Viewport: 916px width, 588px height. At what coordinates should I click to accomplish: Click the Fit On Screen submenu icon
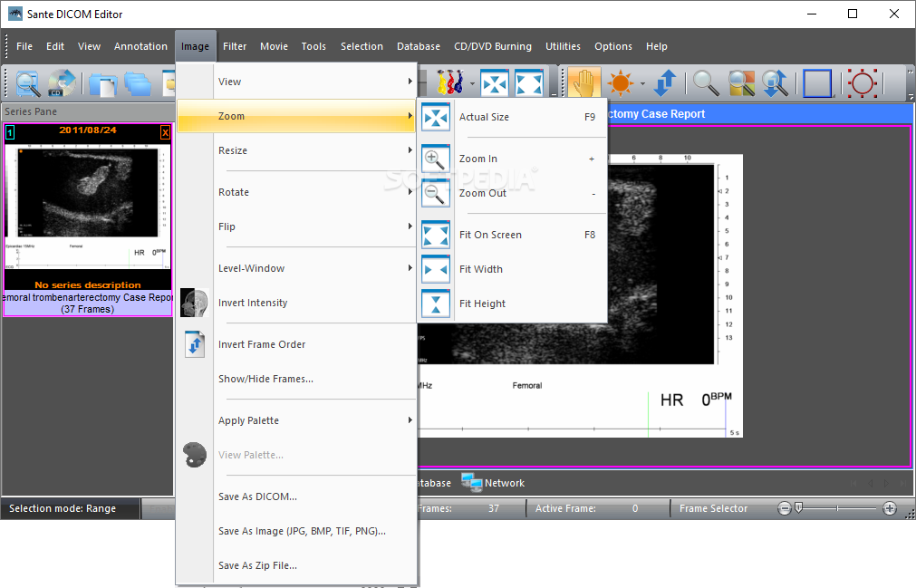(436, 235)
